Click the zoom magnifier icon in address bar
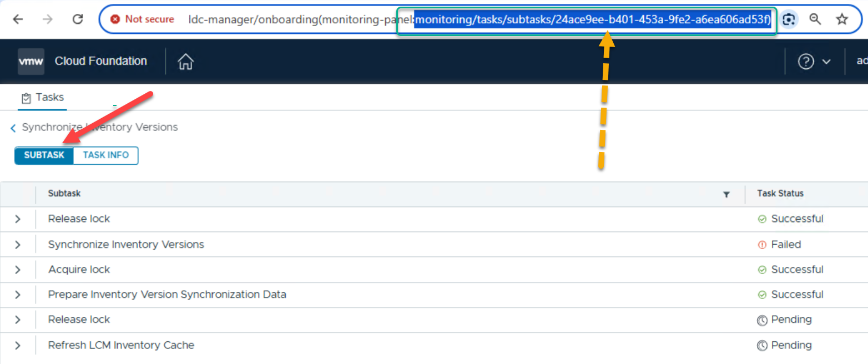The image size is (868, 364). (x=815, y=19)
